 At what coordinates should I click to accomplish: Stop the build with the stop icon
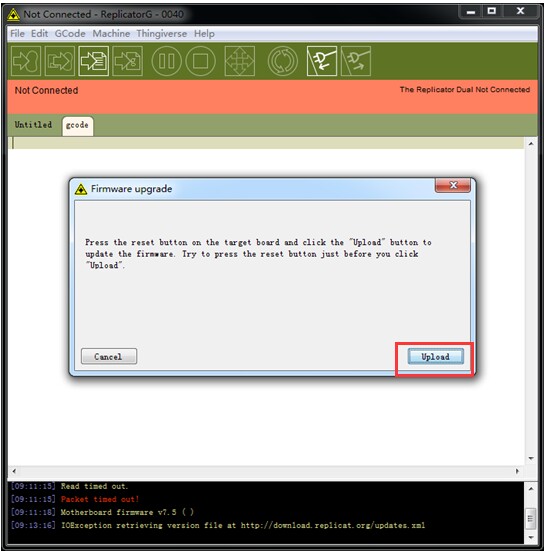click(200, 61)
